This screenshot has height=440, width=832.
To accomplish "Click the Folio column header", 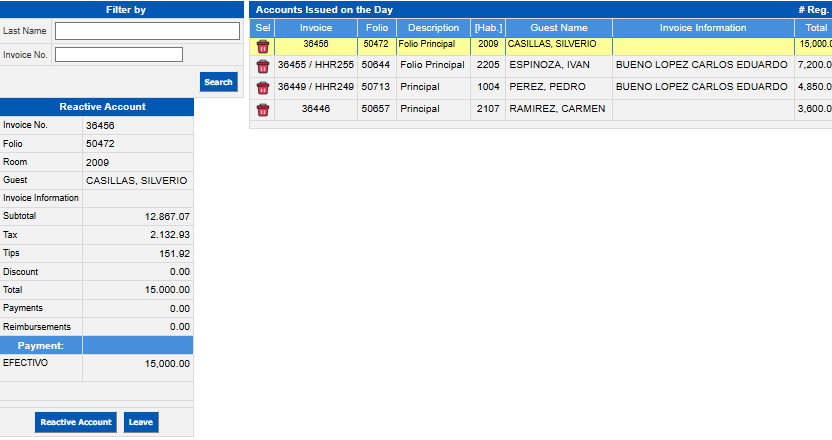I will (376, 28).
